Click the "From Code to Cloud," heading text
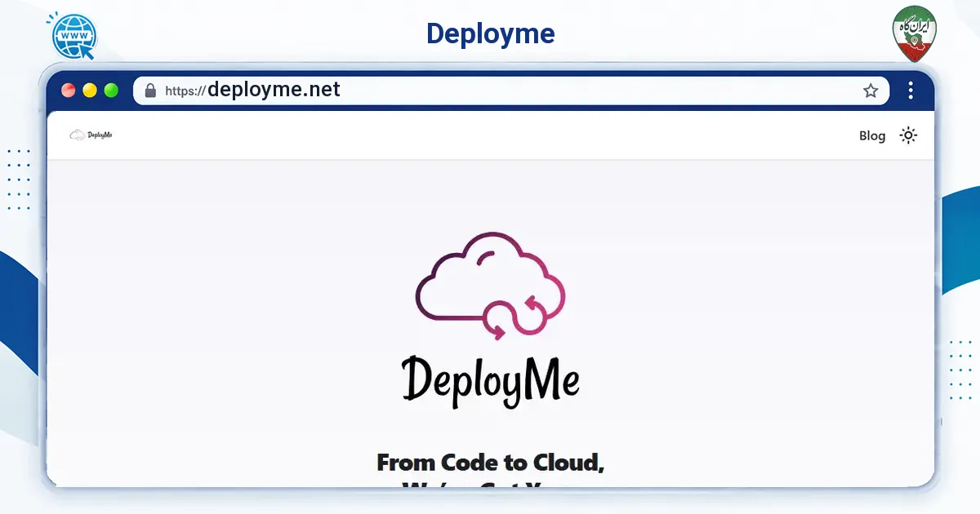The image size is (980, 514). click(x=491, y=463)
